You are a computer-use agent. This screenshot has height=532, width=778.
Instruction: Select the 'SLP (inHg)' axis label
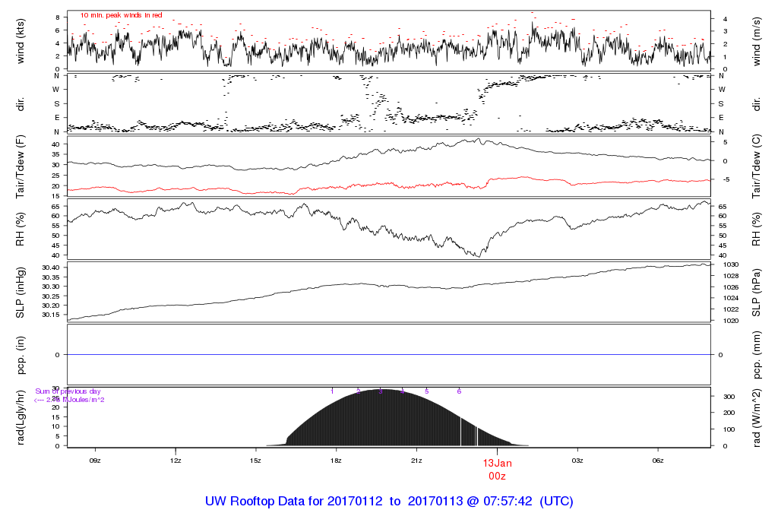tap(21, 293)
